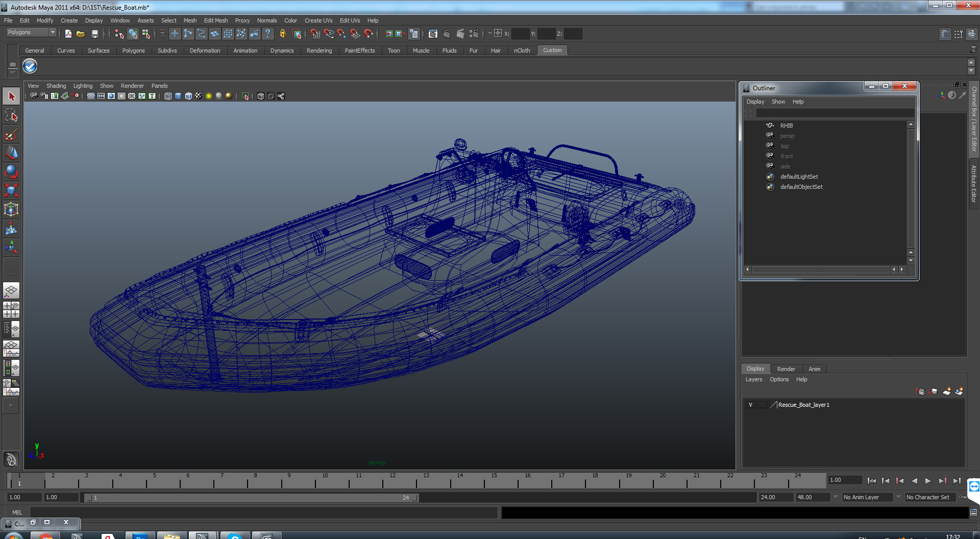Viewport: 980px width, 539px height.
Task: Expand the selection mask menu arrow
Action: tap(162, 34)
